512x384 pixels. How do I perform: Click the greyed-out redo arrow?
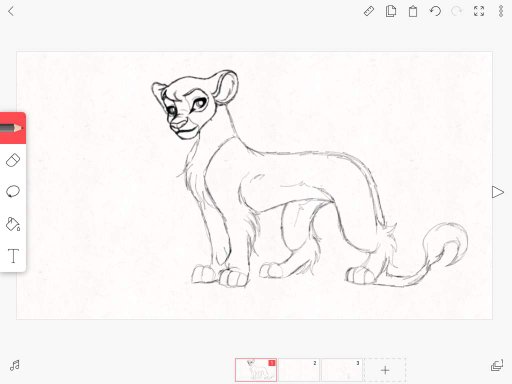click(457, 11)
